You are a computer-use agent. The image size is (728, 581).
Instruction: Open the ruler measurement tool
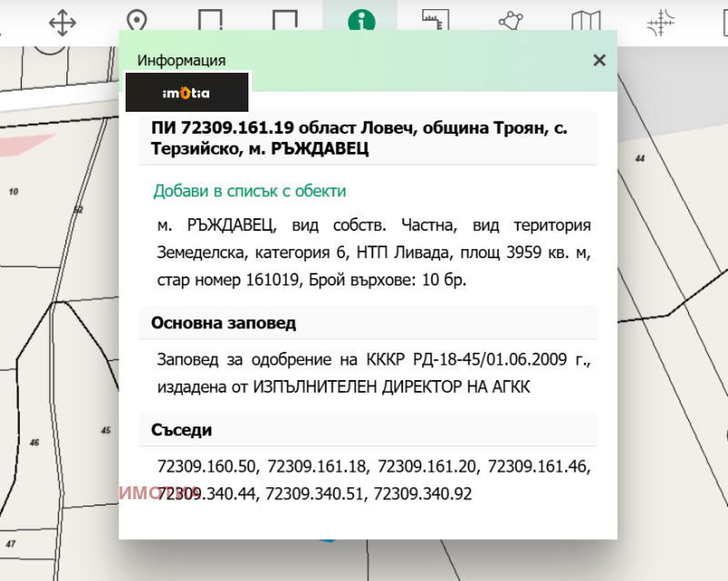click(x=435, y=22)
